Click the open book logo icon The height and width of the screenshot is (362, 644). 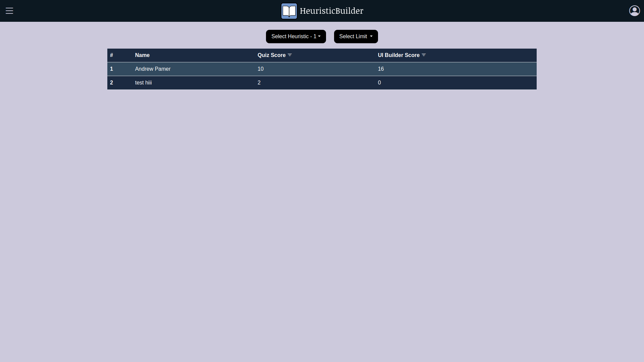tap(289, 11)
